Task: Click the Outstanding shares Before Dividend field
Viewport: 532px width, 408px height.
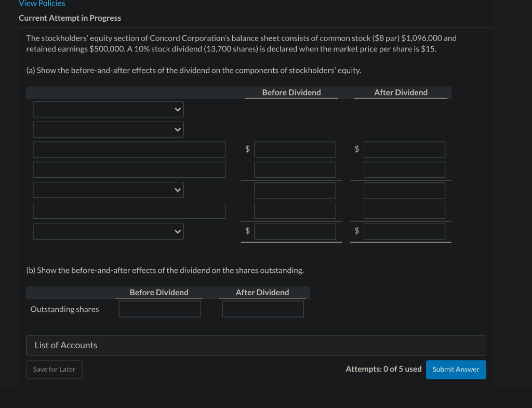Action: coord(159,309)
